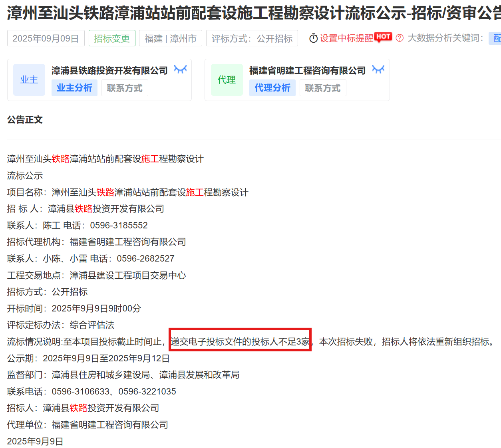Click the clock icon before 设置中标提醒
This screenshot has width=501, height=448.
point(314,38)
